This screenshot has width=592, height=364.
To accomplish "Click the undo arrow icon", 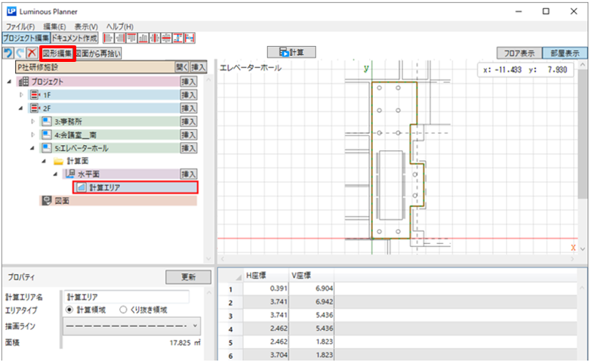I will [x=8, y=53].
